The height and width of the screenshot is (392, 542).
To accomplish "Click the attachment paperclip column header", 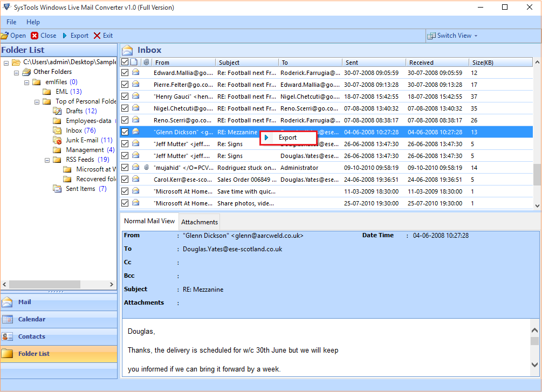I will [x=147, y=62].
